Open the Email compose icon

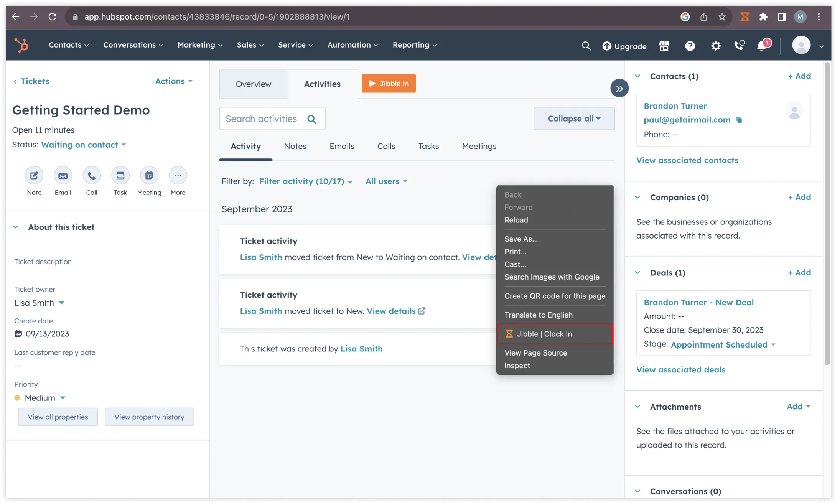[63, 176]
